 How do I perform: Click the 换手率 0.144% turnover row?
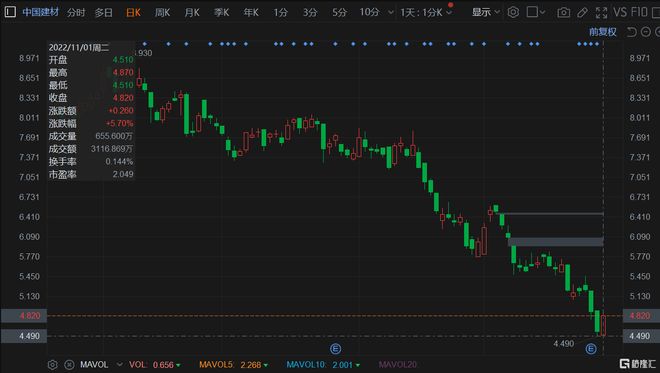(91, 161)
